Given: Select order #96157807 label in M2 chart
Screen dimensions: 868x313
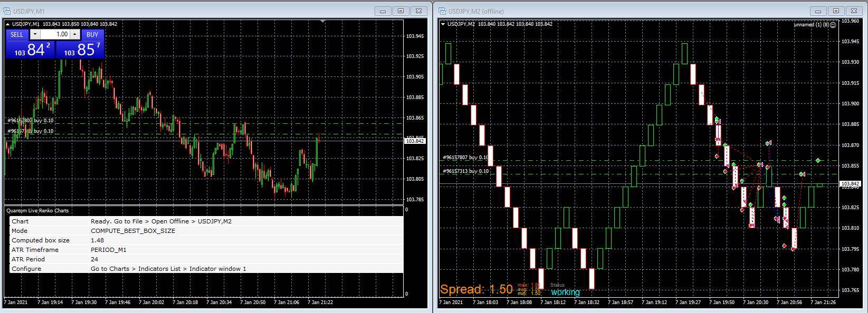Looking at the screenshot, I should pyautogui.click(x=465, y=158).
